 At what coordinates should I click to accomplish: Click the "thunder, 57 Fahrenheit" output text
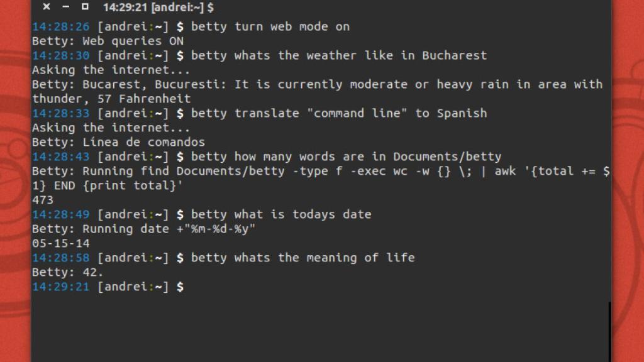(111, 99)
